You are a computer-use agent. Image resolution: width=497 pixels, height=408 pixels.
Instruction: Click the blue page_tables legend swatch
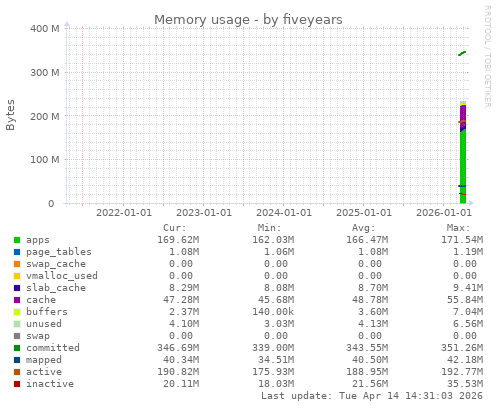(17, 252)
